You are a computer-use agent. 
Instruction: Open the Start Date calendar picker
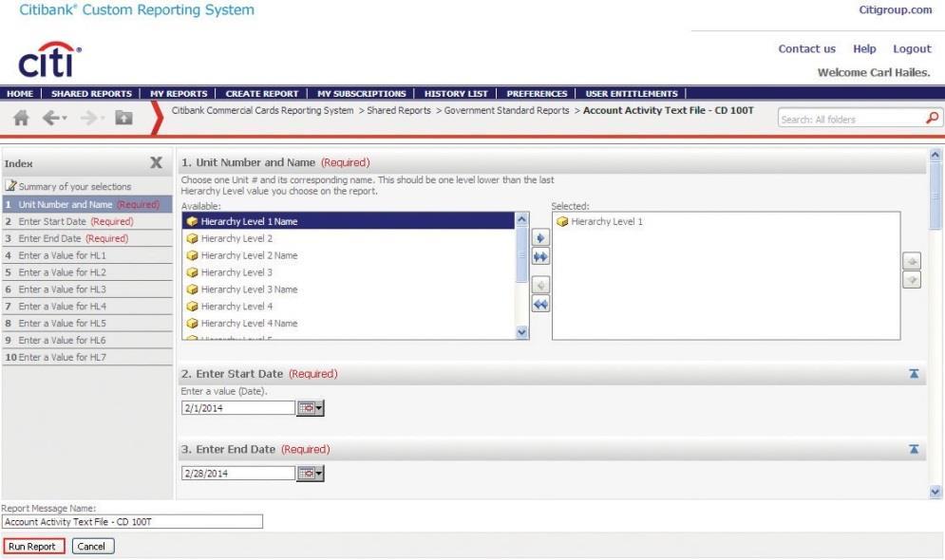click(311, 407)
